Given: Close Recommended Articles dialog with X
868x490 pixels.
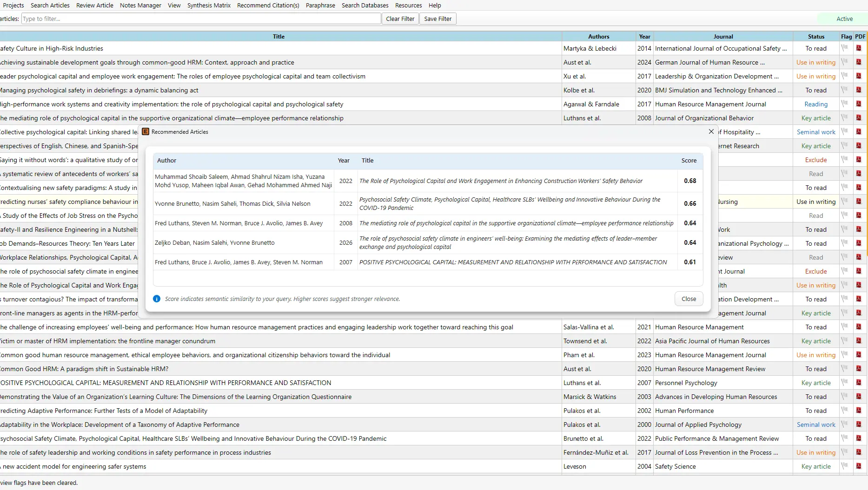Looking at the screenshot, I should click(711, 131).
